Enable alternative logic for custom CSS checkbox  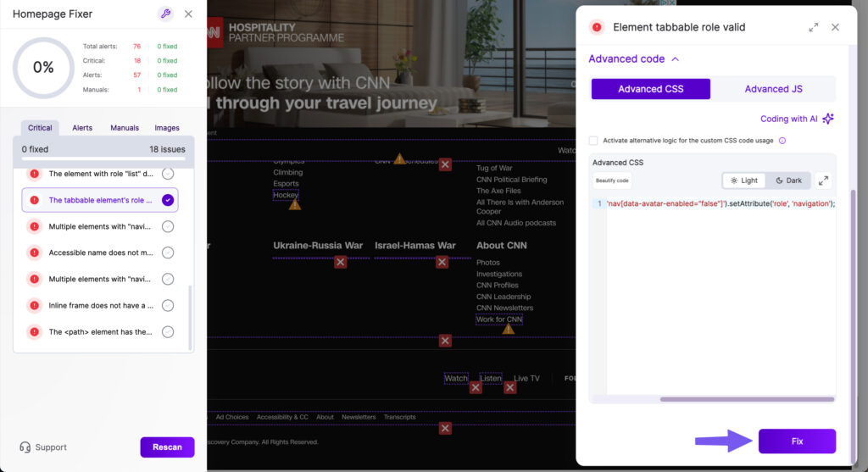point(593,141)
